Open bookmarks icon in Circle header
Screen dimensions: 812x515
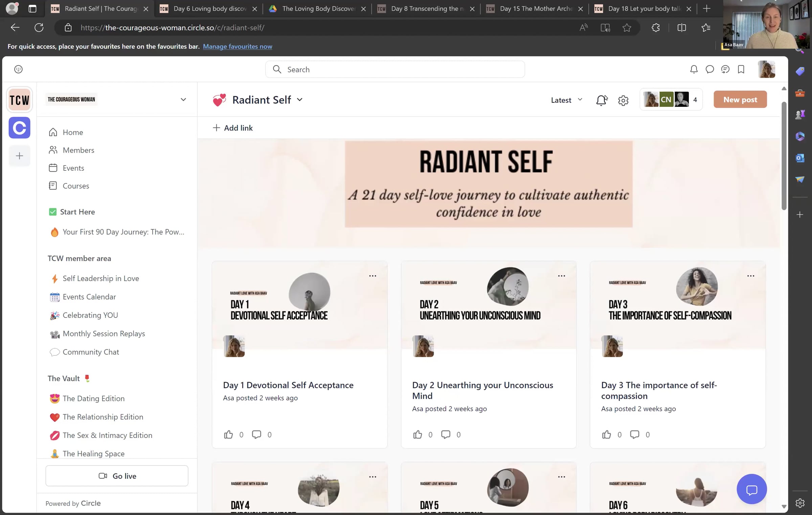click(x=741, y=69)
